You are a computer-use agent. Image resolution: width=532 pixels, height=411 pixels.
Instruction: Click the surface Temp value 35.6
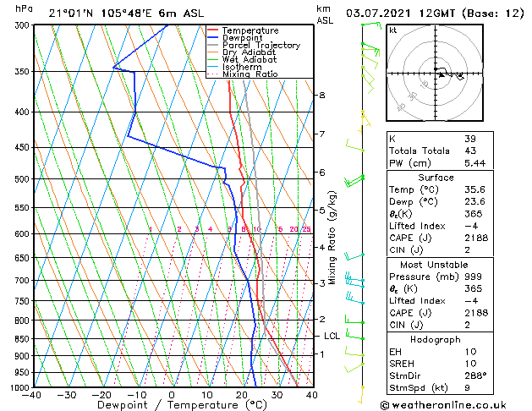pyautogui.click(x=475, y=189)
